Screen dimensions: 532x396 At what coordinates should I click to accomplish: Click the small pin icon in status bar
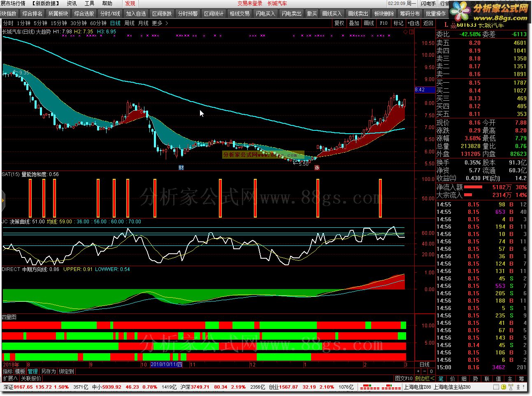pyautogui.click(x=524, y=387)
